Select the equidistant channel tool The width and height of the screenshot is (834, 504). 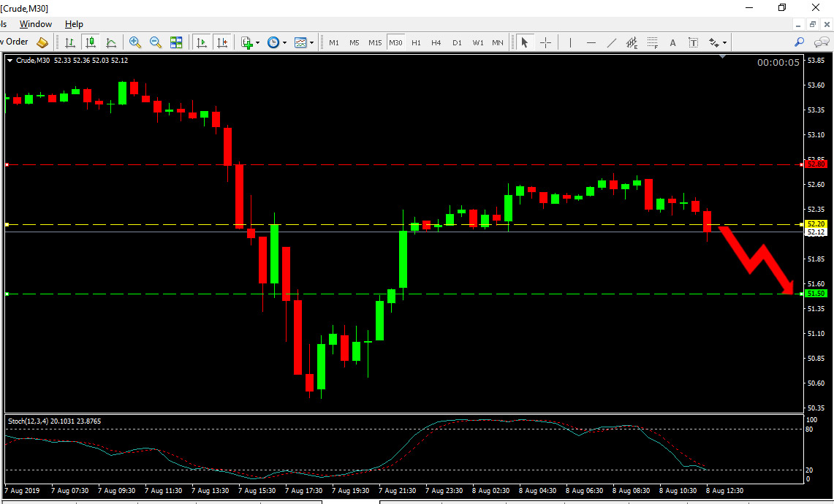632,42
